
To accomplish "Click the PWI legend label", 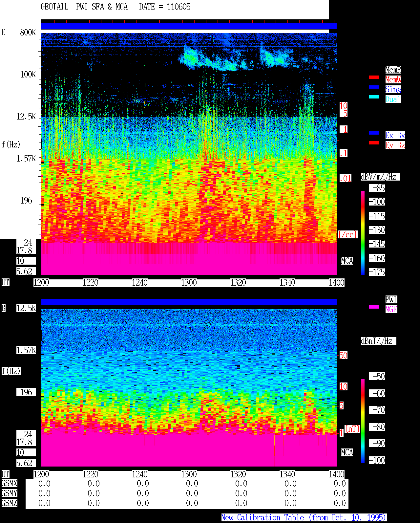I will [x=391, y=299].
